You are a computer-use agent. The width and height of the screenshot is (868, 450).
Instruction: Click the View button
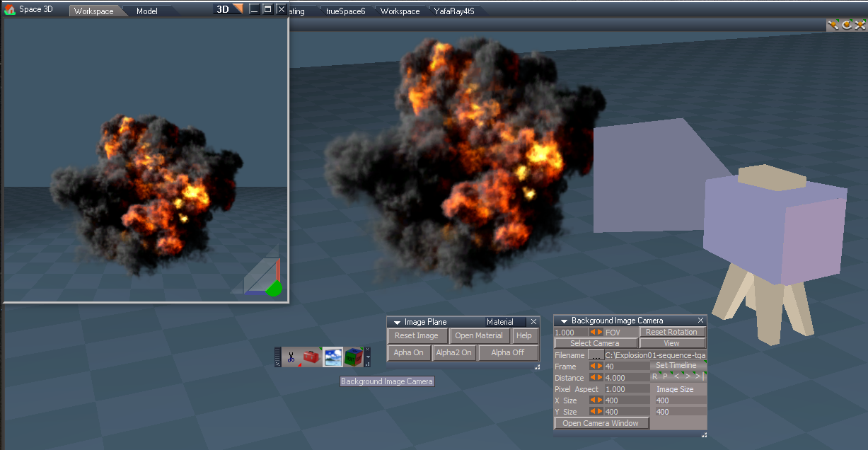(x=671, y=343)
